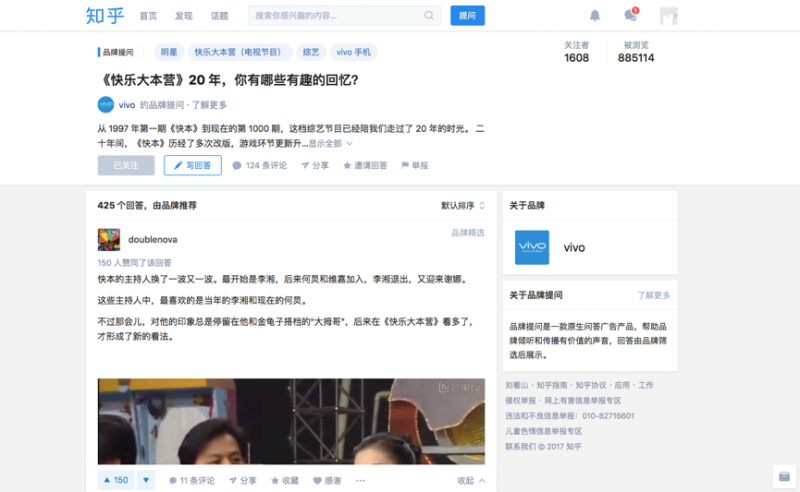Open the 11 条评论 on the answer
The width and height of the screenshot is (800, 492).
point(192,481)
